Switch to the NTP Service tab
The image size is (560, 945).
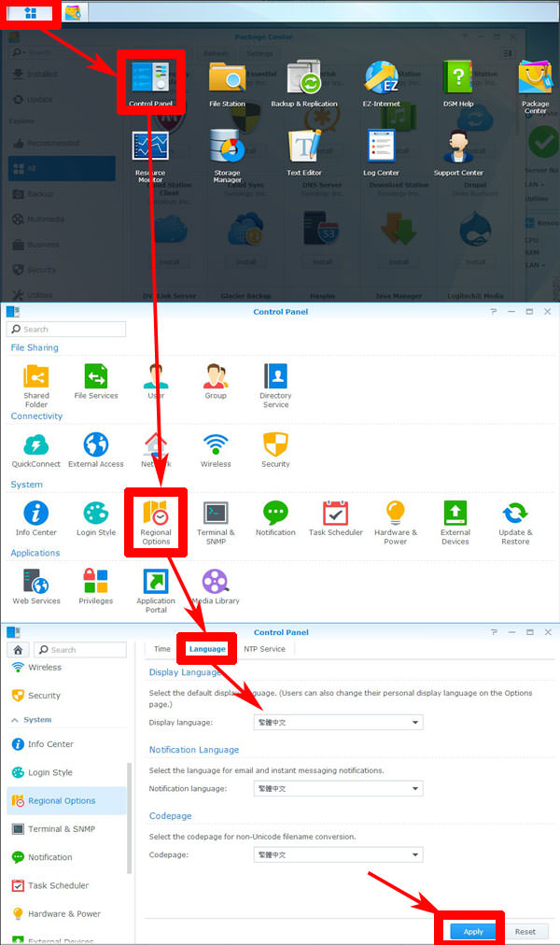pyautogui.click(x=264, y=649)
